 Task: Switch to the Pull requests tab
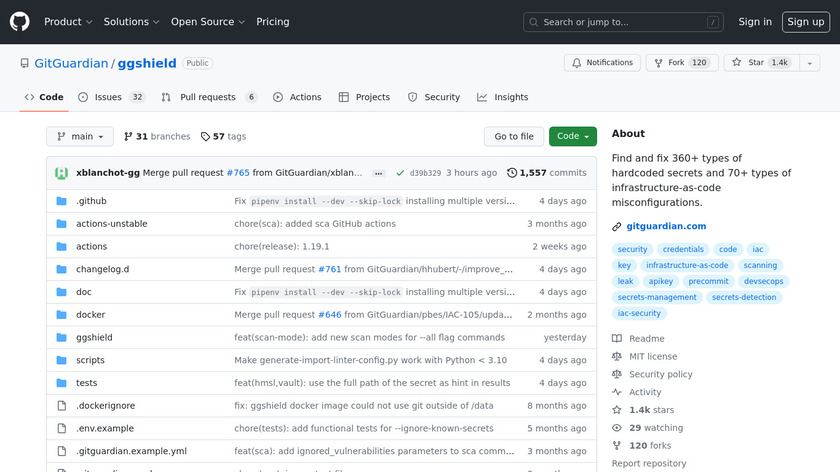click(208, 97)
